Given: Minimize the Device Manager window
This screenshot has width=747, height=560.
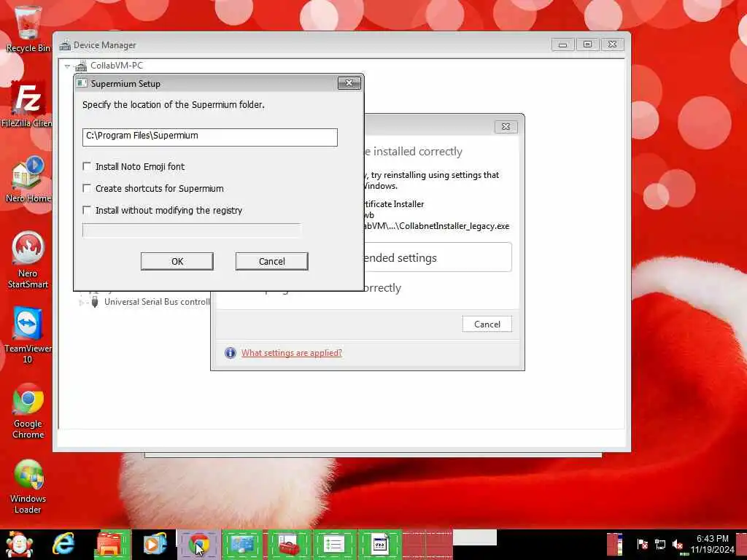Looking at the screenshot, I should pyautogui.click(x=562, y=44).
